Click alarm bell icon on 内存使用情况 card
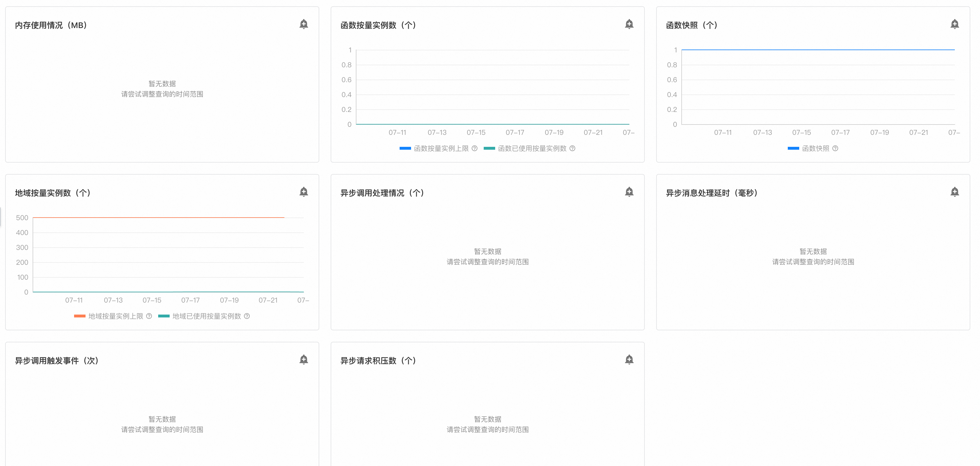Image resolution: width=980 pixels, height=466 pixels. click(x=303, y=24)
